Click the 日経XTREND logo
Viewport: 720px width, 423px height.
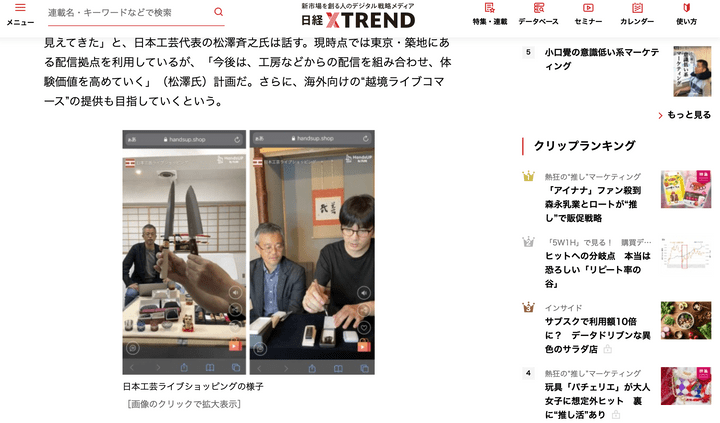tap(358, 16)
